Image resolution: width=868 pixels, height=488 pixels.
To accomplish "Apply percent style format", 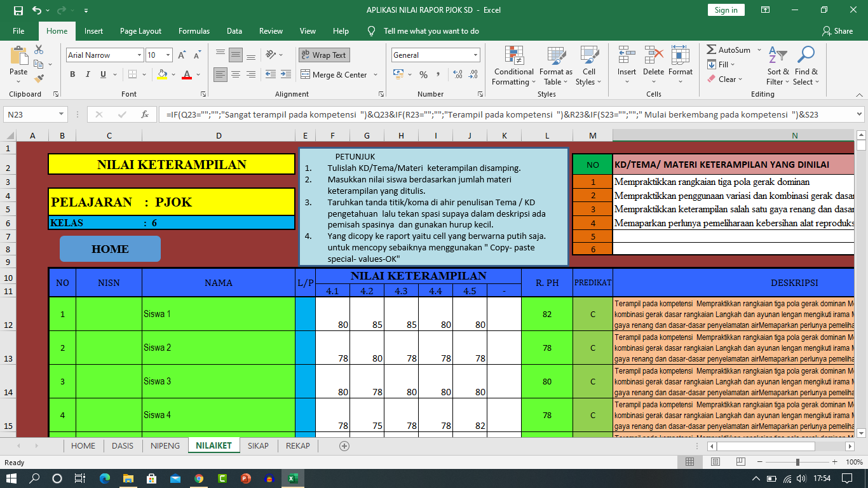I will pos(423,74).
